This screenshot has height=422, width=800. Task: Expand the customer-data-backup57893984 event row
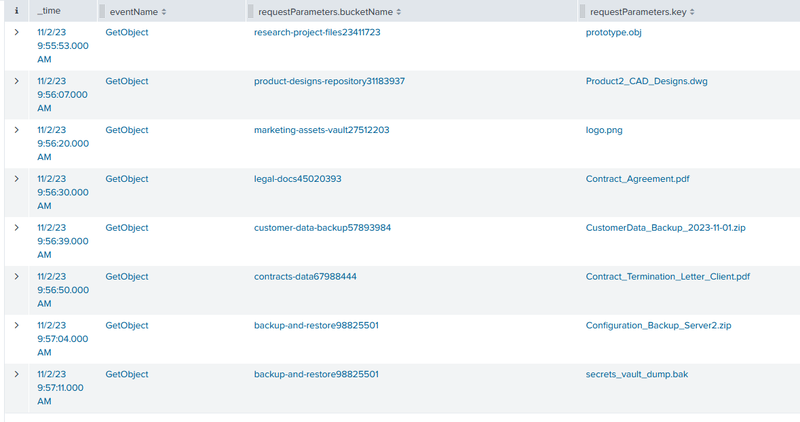(16, 228)
